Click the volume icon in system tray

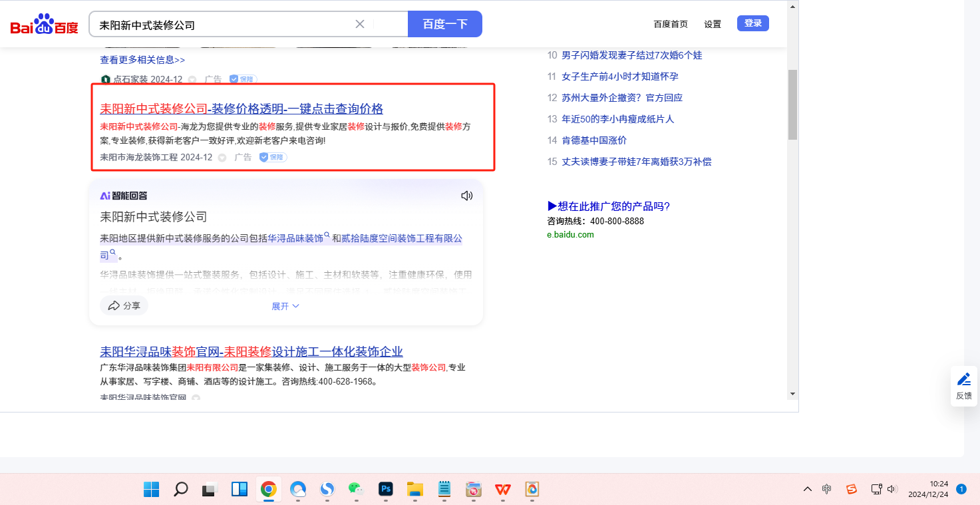click(x=892, y=489)
